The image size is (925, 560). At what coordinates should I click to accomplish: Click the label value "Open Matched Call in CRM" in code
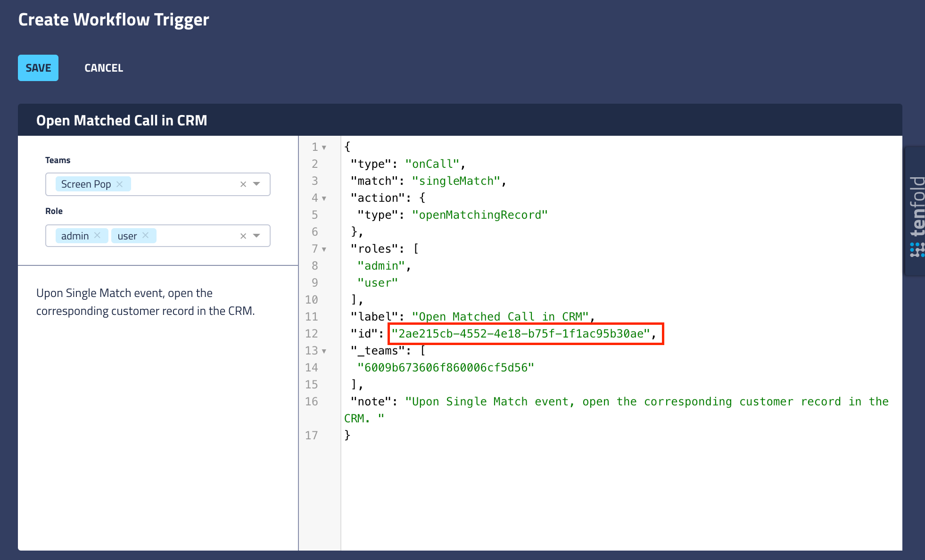[500, 317]
